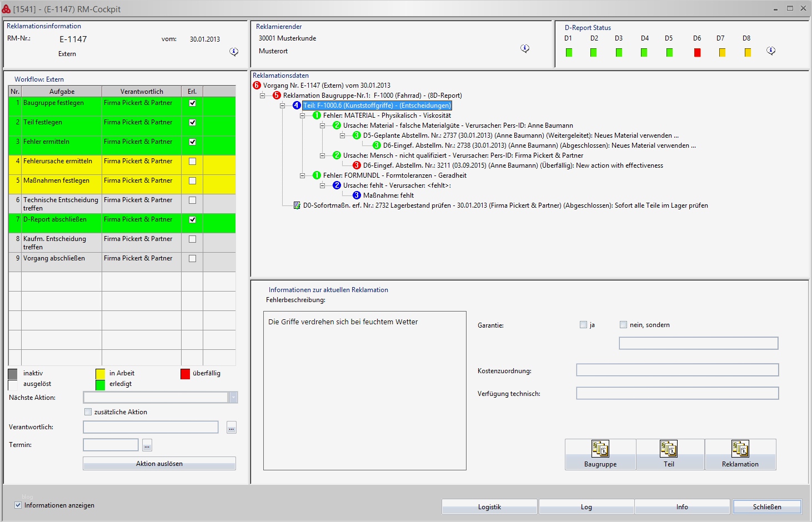Click green 1 icon of Fehler MATERIAL
This screenshot has width=812, height=522.
[317, 116]
